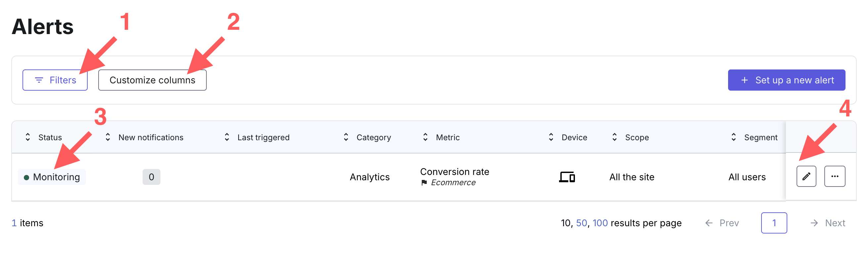Open the Customize columns dialog
The image size is (868, 254).
152,80
